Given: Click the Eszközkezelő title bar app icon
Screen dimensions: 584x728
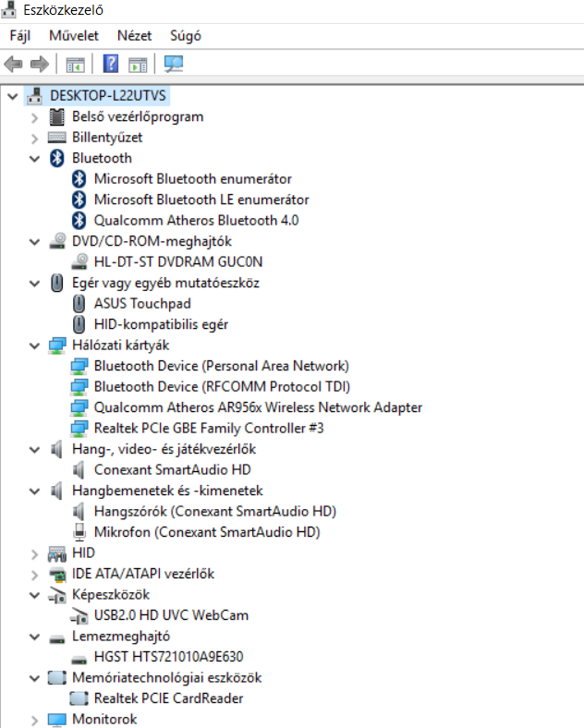Looking at the screenshot, I should (x=9, y=10).
